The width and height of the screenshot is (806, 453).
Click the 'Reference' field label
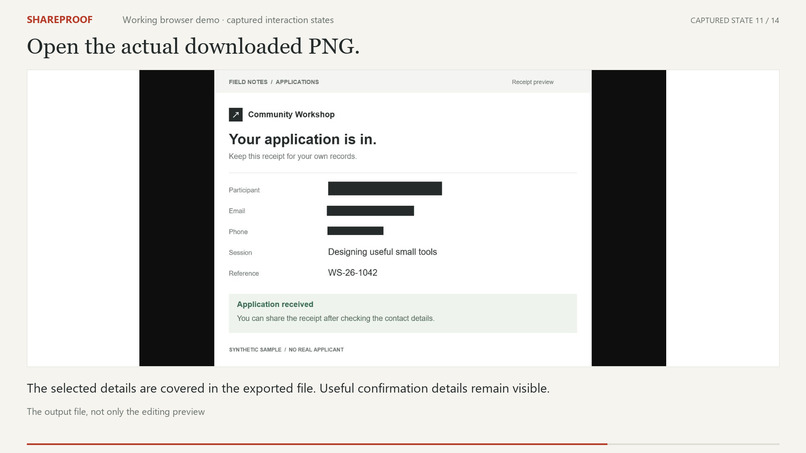tap(244, 274)
